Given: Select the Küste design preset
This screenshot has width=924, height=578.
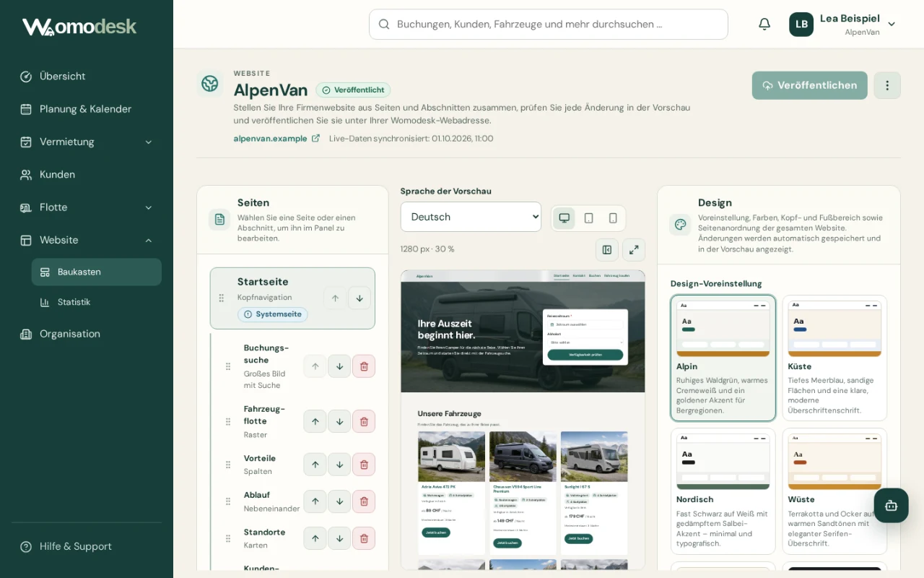Looking at the screenshot, I should tap(834, 358).
